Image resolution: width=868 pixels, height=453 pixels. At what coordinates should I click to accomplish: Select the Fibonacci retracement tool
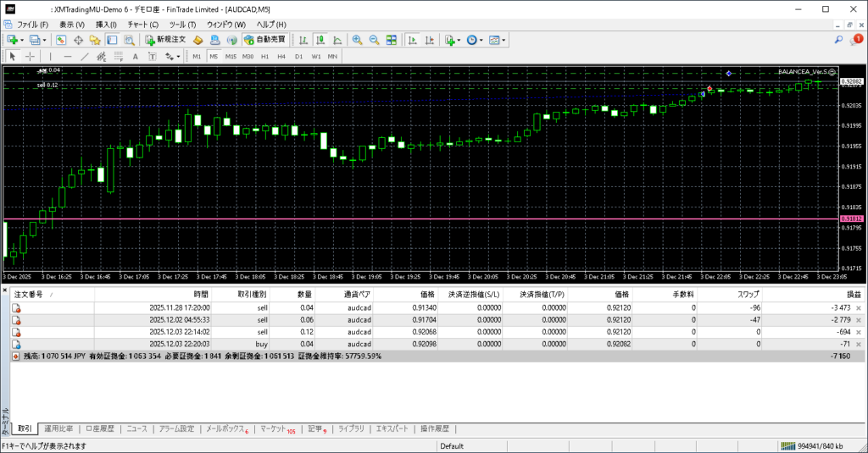pos(120,57)
